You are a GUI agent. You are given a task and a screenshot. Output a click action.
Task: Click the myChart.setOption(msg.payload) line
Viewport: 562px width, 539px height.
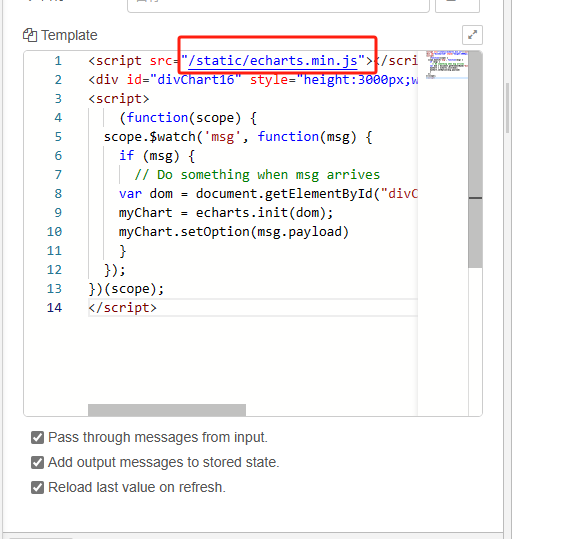coord(234,232)
